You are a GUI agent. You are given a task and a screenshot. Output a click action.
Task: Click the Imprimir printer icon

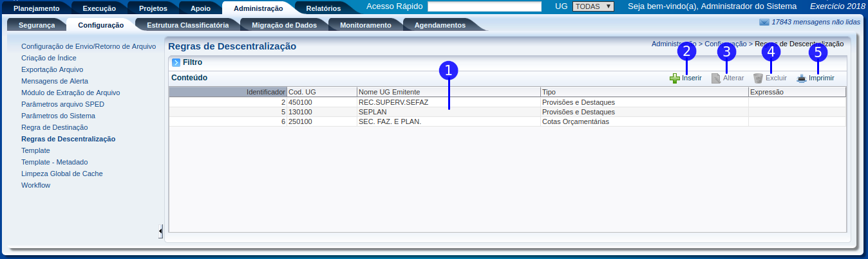pos(802,78)
